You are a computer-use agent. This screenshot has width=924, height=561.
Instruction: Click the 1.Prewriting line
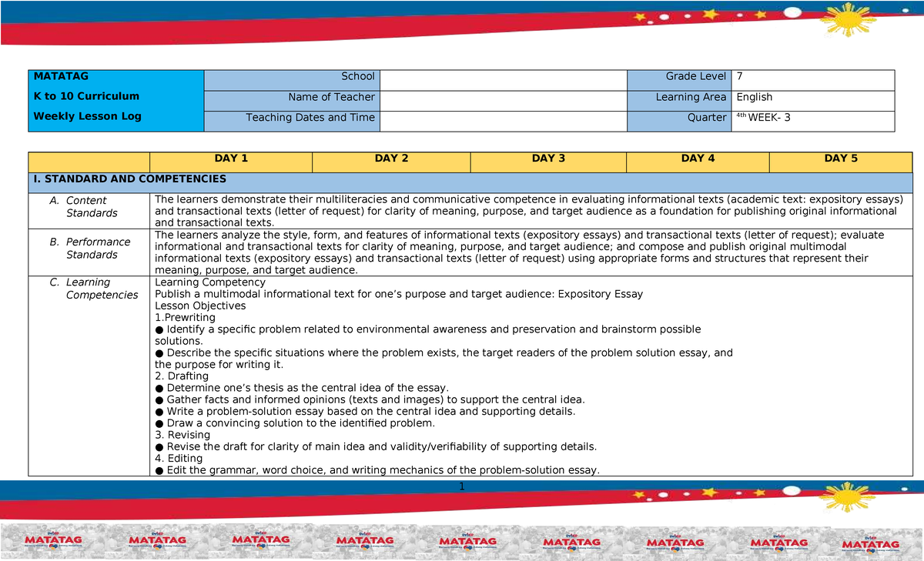tap(186, 317)
